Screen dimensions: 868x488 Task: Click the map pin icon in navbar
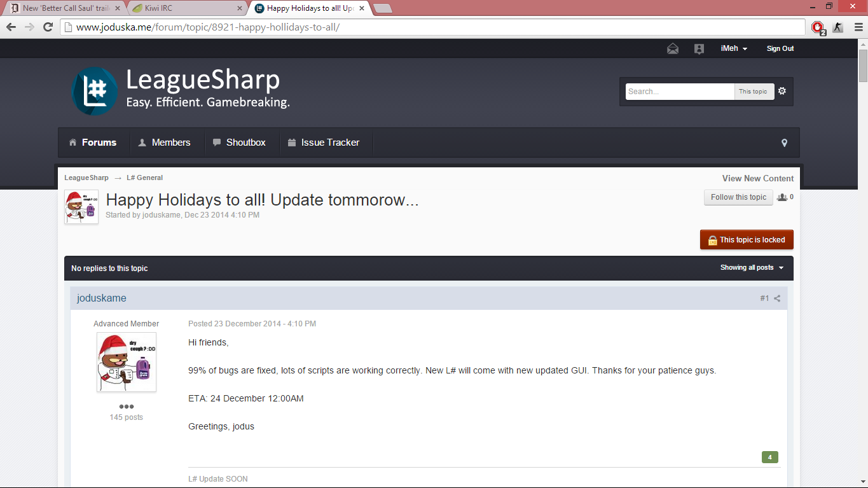784,143
